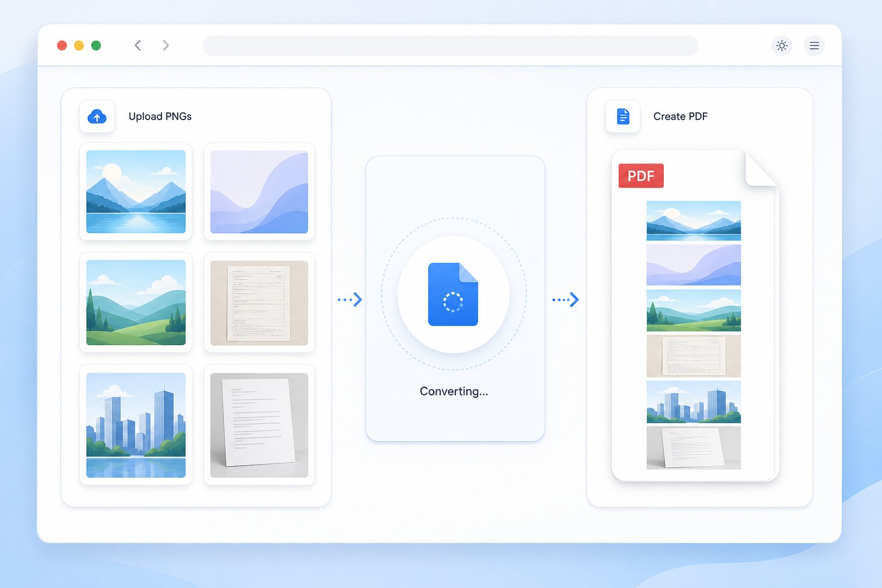
Task: Go back with the left chevron
Action: 138,45
